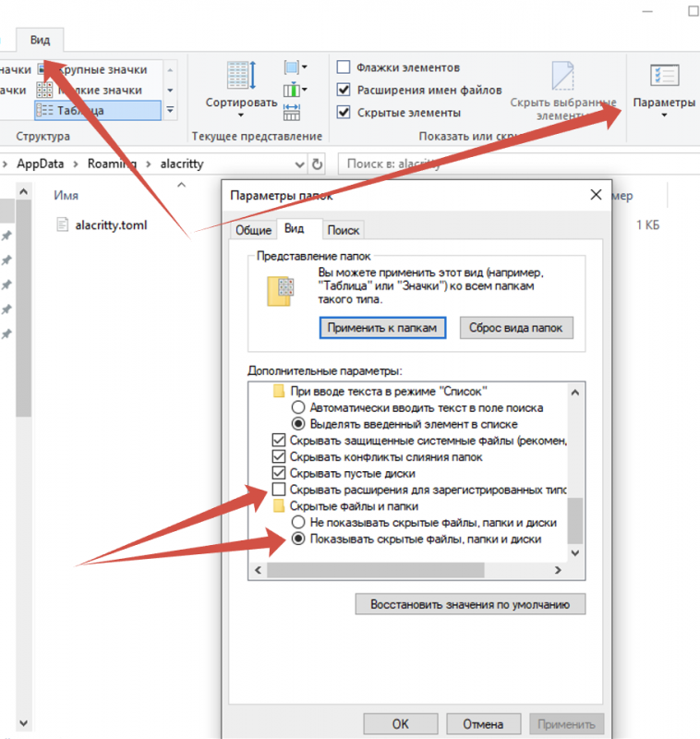Switch to Общие tab in dialog

253,230
